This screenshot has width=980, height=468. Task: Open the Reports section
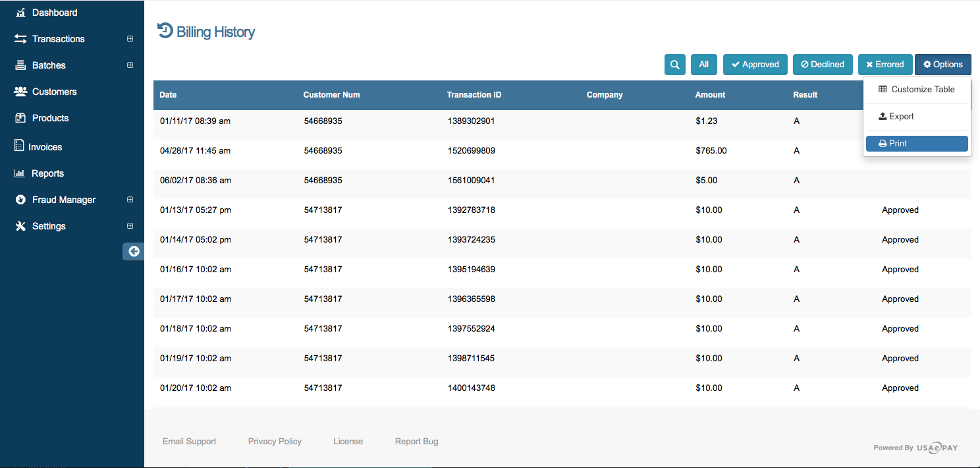point(46,173)
